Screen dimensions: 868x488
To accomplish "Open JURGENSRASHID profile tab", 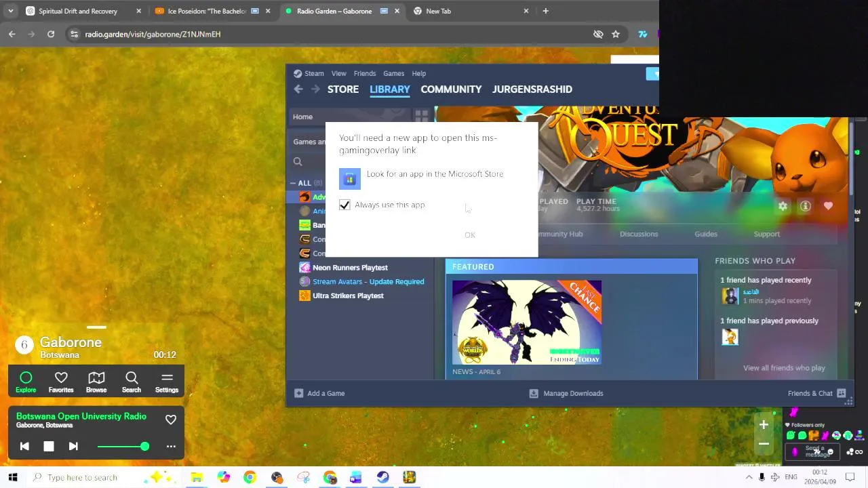I will 532,89.
